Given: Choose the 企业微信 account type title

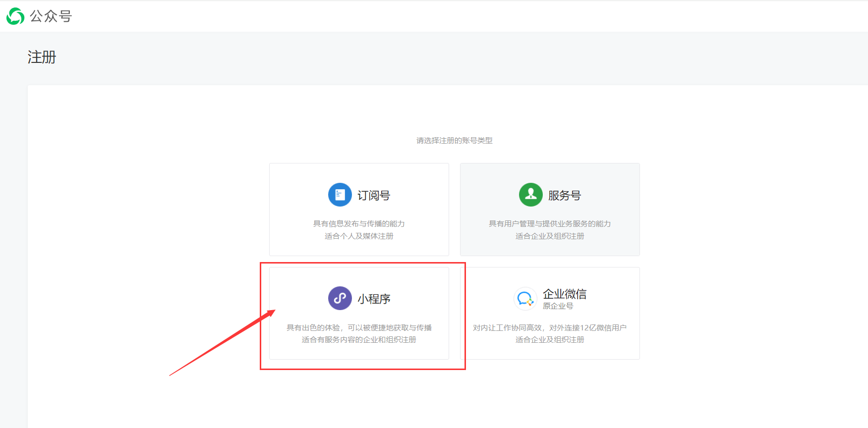Looking at the screenshot, I should [565, 294].
